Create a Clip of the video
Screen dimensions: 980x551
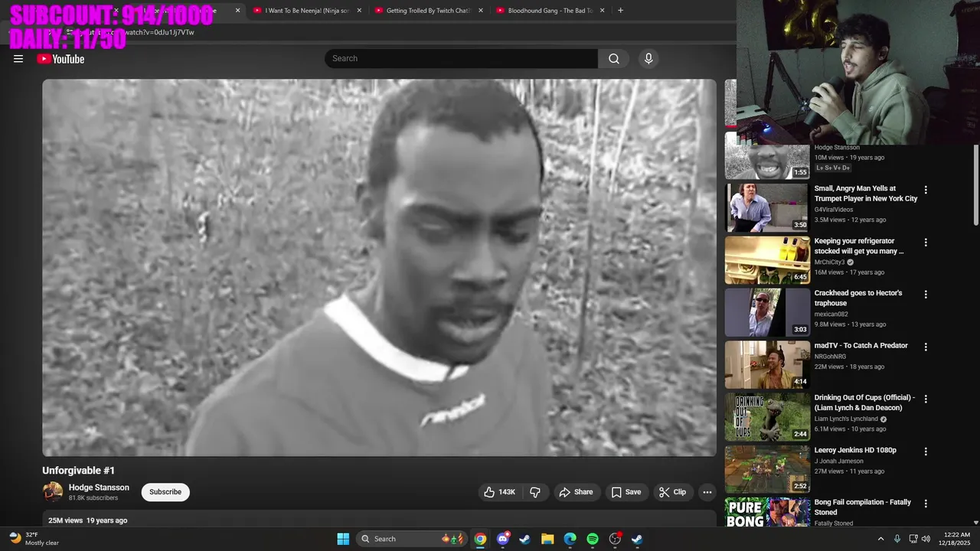coord(673,492)
